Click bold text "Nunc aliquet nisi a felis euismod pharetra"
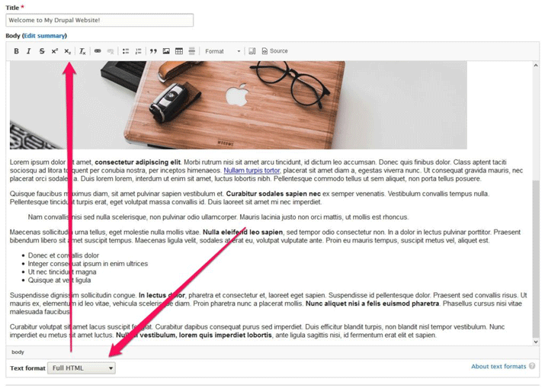Viewport: 545px width, 392px height. pos(372,304)
